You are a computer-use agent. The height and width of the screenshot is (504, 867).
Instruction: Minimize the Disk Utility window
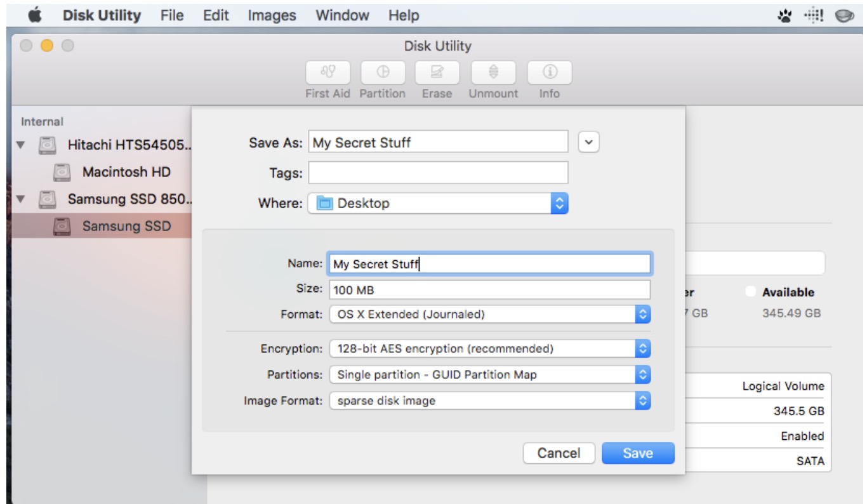(46, 46)
